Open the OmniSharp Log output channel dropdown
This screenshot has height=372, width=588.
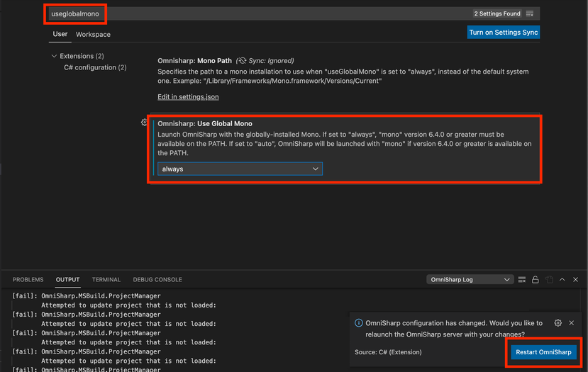point(470,279)
